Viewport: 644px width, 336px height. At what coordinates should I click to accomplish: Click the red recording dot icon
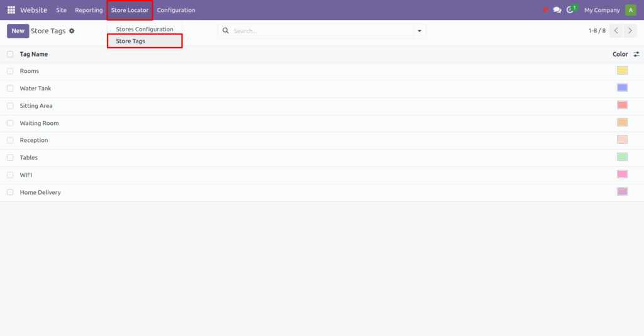[x=545, y=10]
